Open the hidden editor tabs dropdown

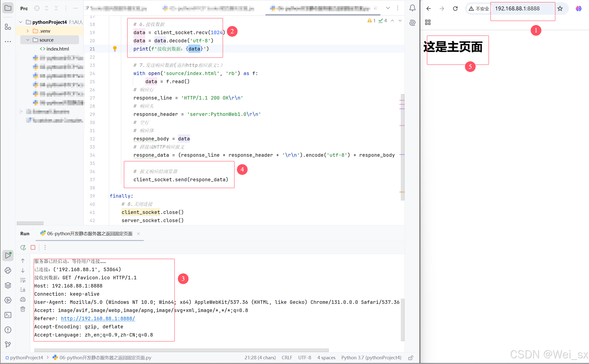388,8
